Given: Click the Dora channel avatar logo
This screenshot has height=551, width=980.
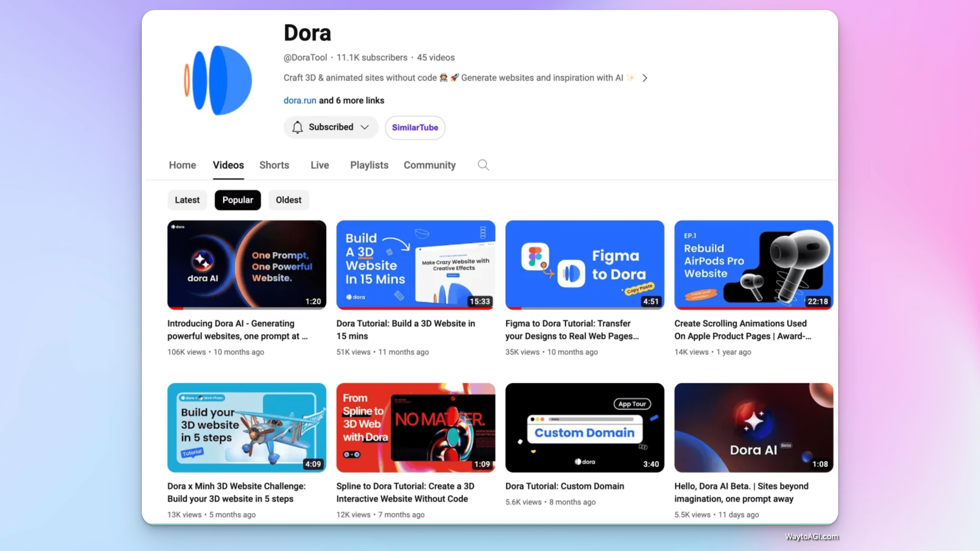Looking at the screenshot, I should pyautogui.click(x=218, y=80).
